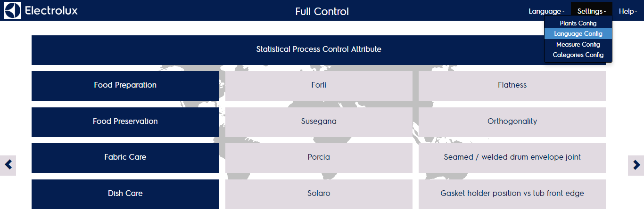Click the Food Preparation category button
This screenshot has width=644, height=219.
tap(125, 85)
